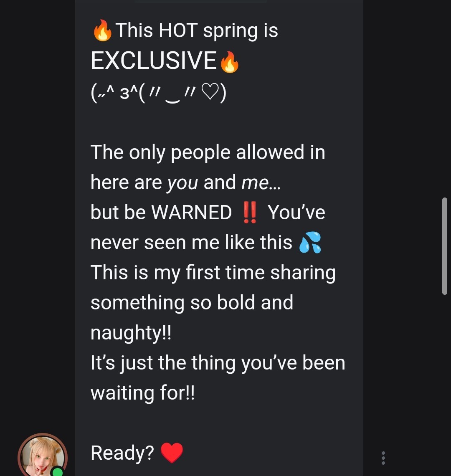451x476 pixels.
Task: Click the word 'naughty!!'
Action: click(x=131, y=333)
